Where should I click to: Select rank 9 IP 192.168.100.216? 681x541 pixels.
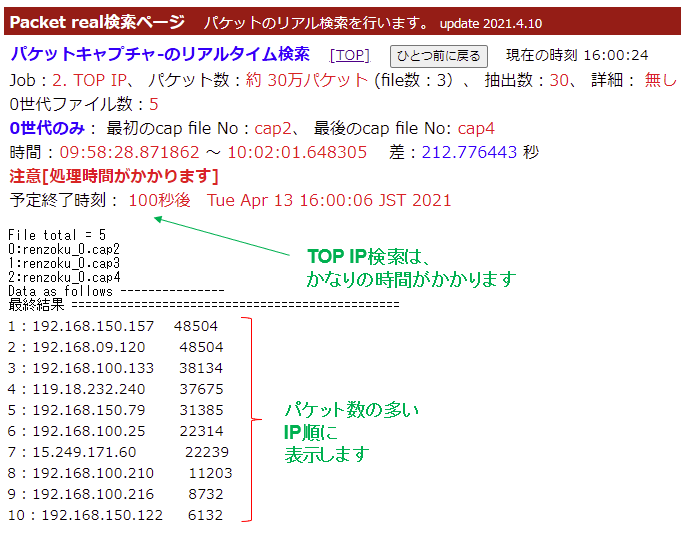(93, 494)
